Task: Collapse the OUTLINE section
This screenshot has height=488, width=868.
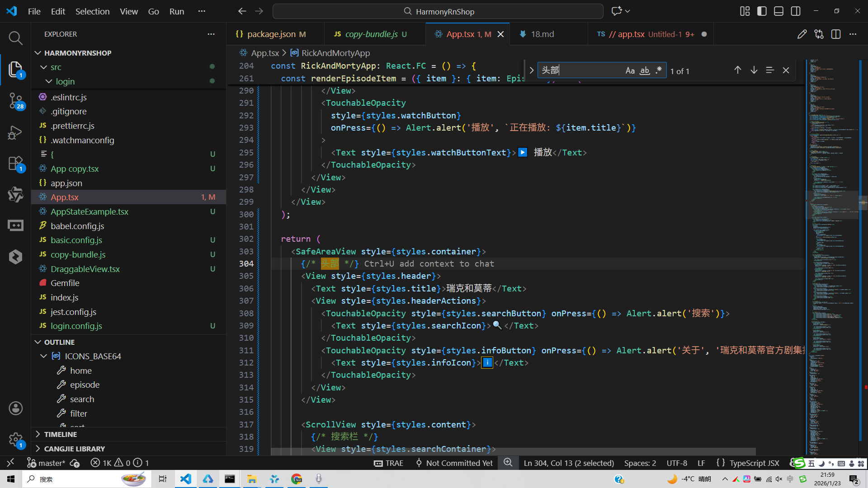Action: click(59, 342)
